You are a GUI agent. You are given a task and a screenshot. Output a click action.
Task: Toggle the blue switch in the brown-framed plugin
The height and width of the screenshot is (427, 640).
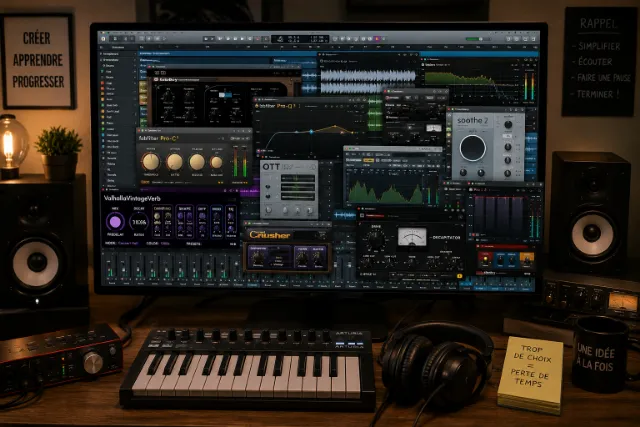click(x=225, y=95)
